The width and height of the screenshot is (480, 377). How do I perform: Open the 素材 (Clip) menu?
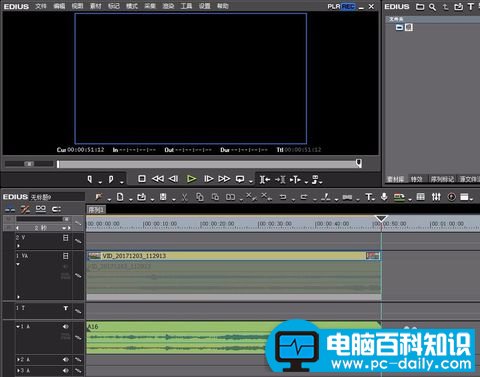pyautogui.click(x=96, y=6)
